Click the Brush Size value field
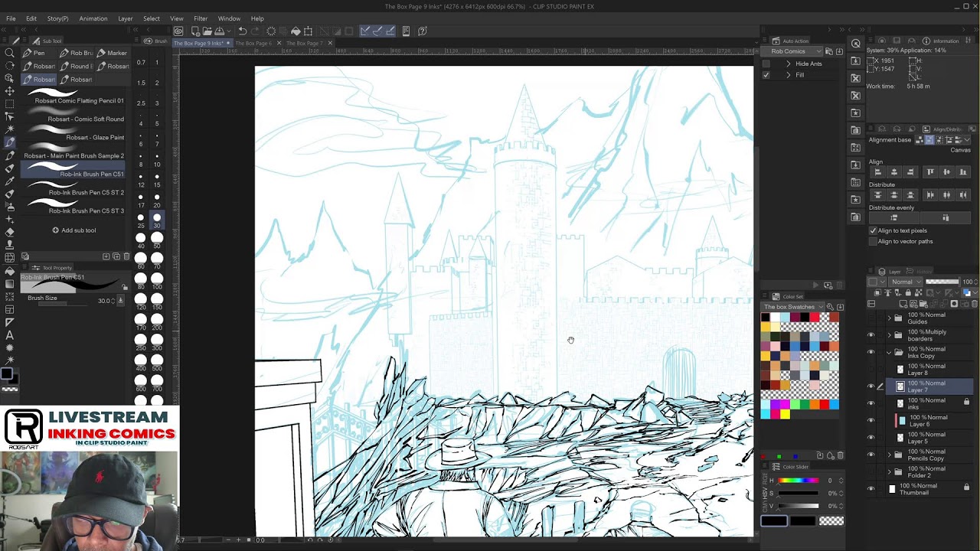 pos(104,301)
